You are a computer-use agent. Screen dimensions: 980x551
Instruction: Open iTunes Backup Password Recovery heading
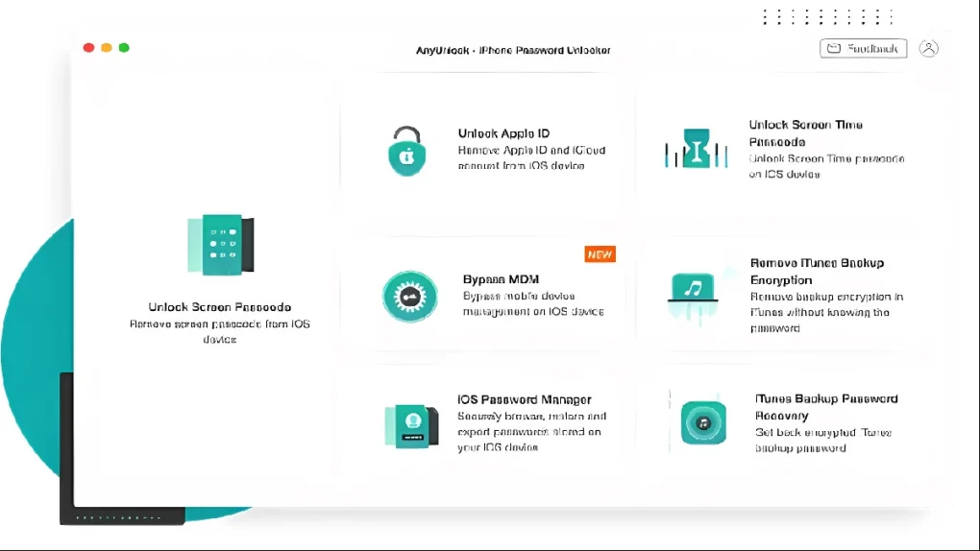(x=826, y=407)
